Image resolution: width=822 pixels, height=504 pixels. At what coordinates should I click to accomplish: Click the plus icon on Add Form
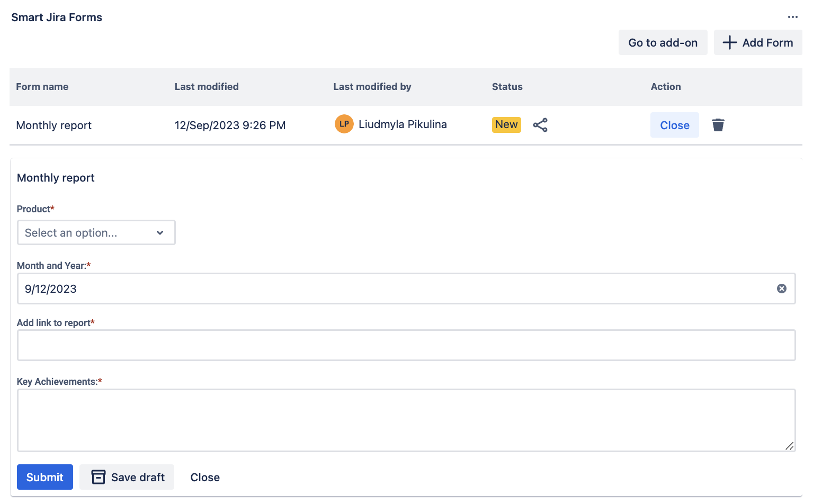(x=730, y=42)
